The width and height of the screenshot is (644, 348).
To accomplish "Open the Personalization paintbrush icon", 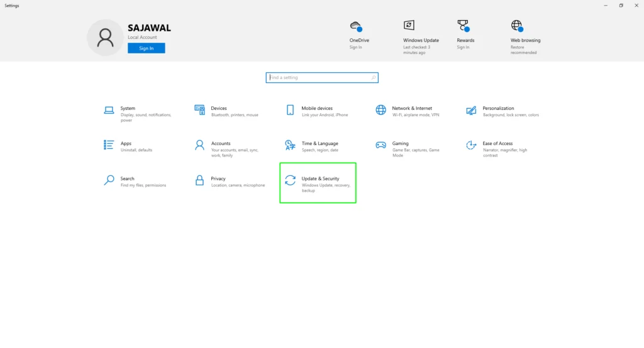I will click(x=471, y=110).
